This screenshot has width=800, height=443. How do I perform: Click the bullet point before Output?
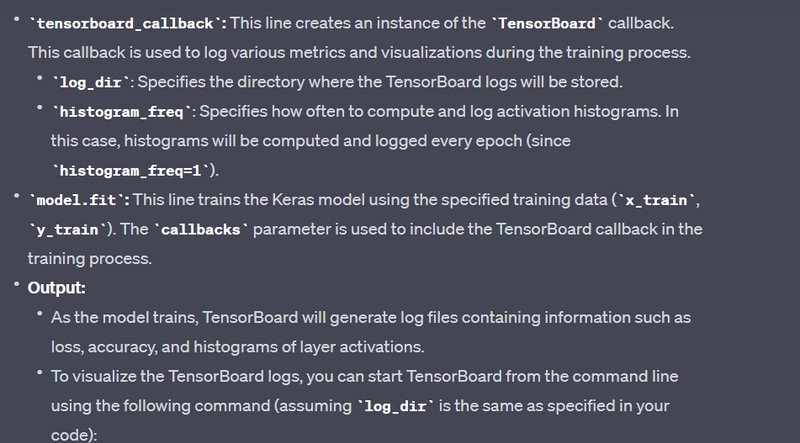(17, 284)
